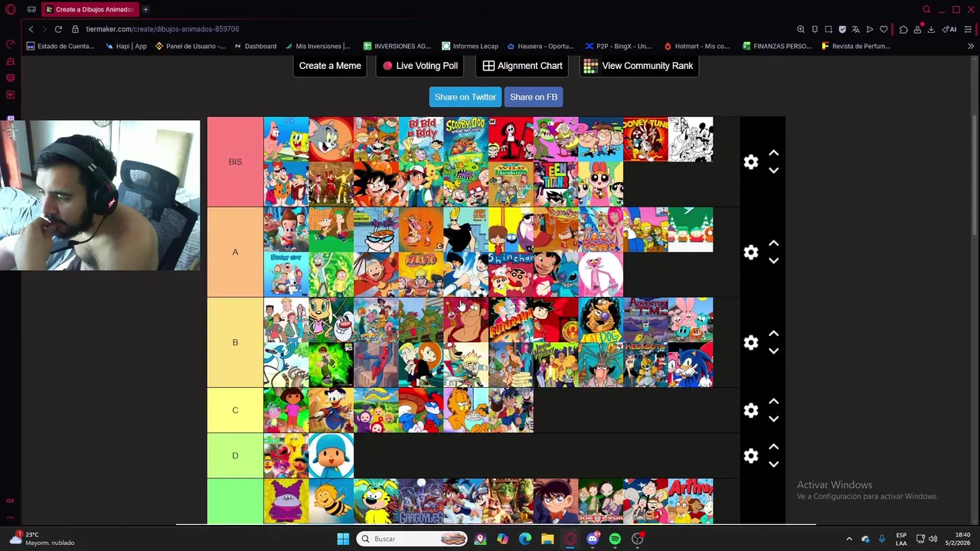Open Hotmart - Mis co... bookmark

point(697,46)
